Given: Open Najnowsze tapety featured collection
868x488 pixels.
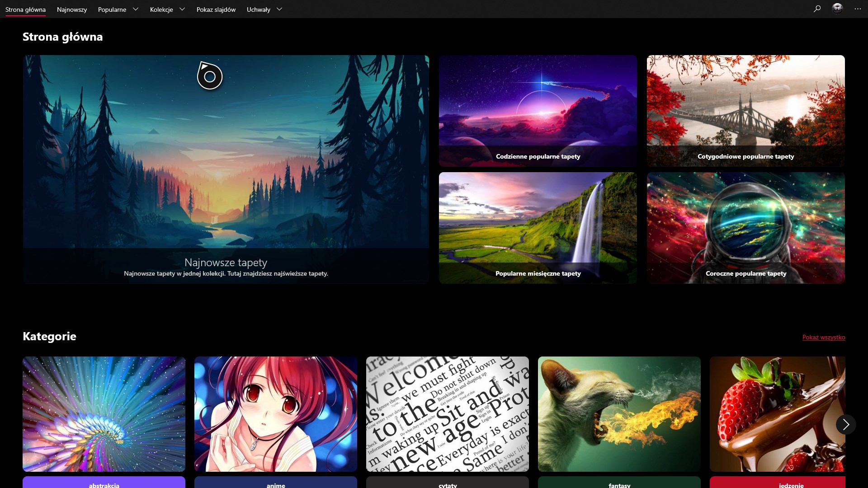Looking at the screenshot, I should pyautogui.click(x=226, y=169).
